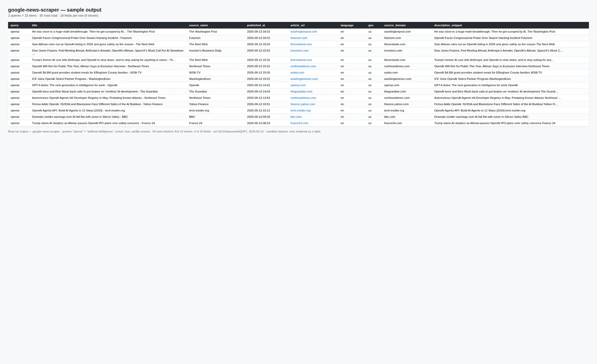Select title 'GPT-6 Astra: The next generation in intelligence'
This screenshot has width=597, height=364.
click(x=75, y=85)
